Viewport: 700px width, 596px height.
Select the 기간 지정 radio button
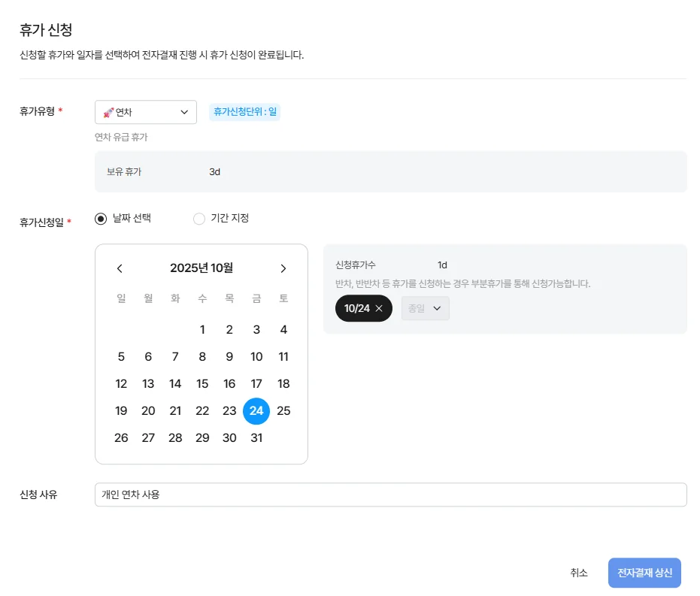point(199,218)
